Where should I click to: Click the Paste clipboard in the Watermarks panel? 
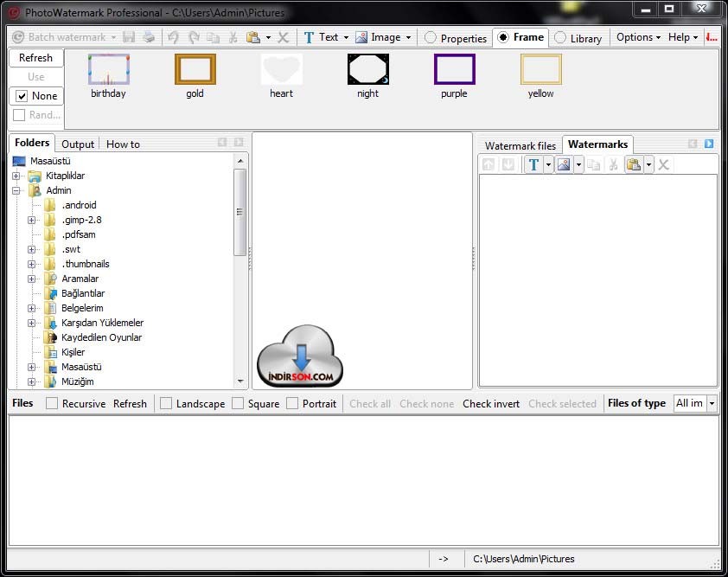click(633, 164)
